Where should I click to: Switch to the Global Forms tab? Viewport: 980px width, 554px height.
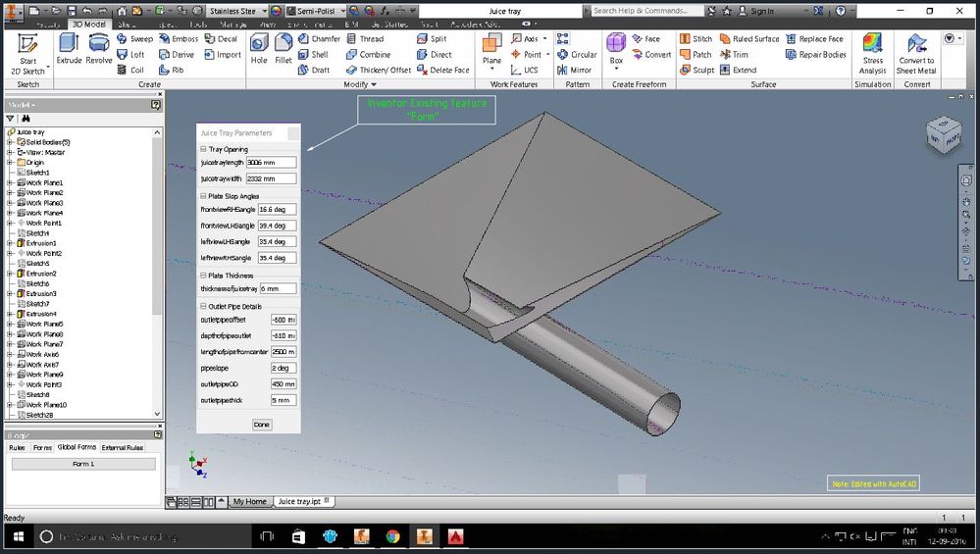pyautogui.click(x=77, y=447)
